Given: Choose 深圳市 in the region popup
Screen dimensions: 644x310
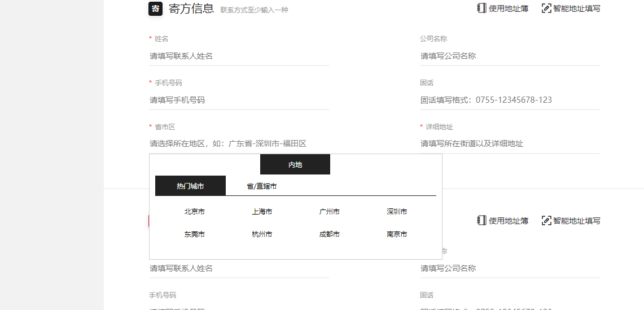Looking at the screenshot, I should [x=397, y=212].
